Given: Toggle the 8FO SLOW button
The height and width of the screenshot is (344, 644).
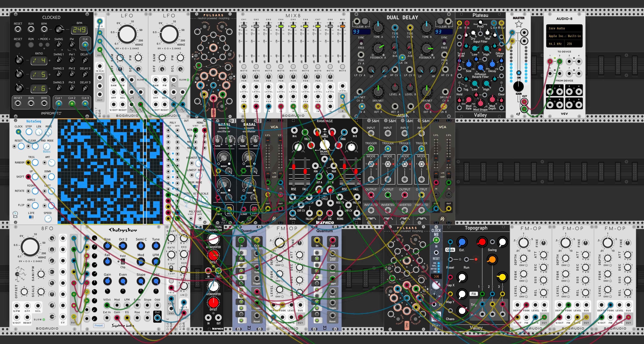Looking at the screenshot, I should [44, 320].
